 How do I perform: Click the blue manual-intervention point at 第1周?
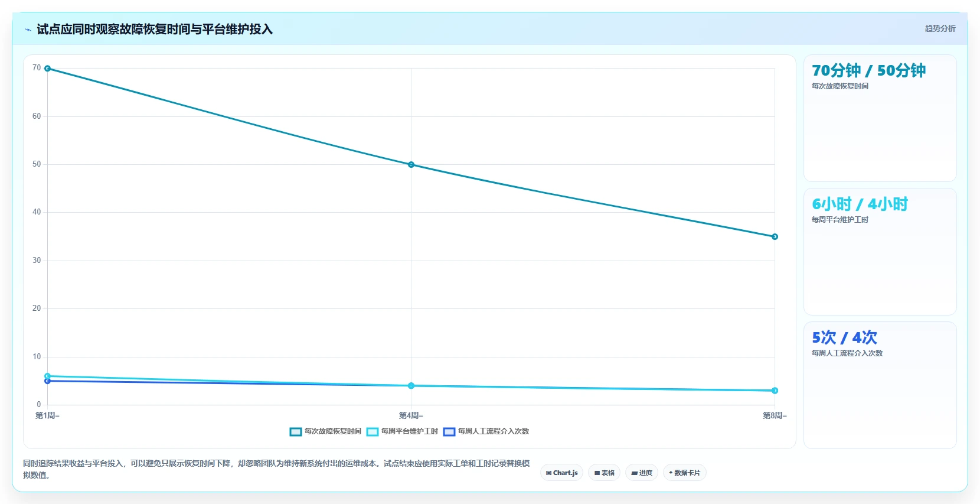[x=48, y=382]
